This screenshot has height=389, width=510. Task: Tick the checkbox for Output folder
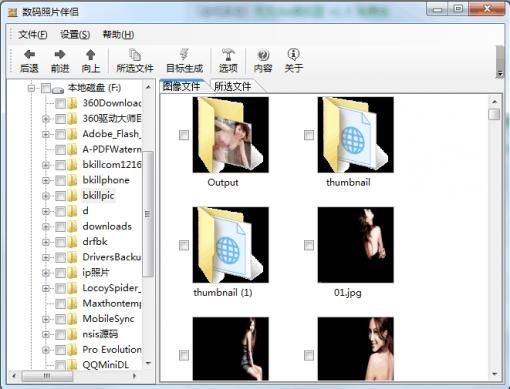(184, 135)
